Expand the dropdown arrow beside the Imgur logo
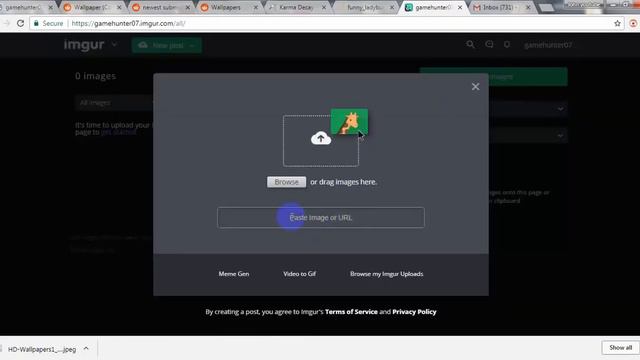 point(114,44)
